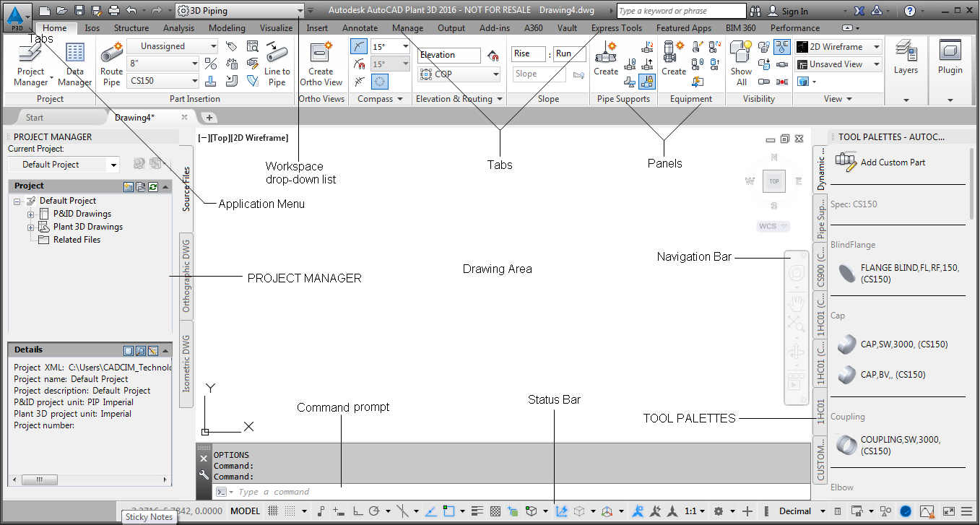
Task: Toggle lock pipe support button
Action: click(646, 81)
